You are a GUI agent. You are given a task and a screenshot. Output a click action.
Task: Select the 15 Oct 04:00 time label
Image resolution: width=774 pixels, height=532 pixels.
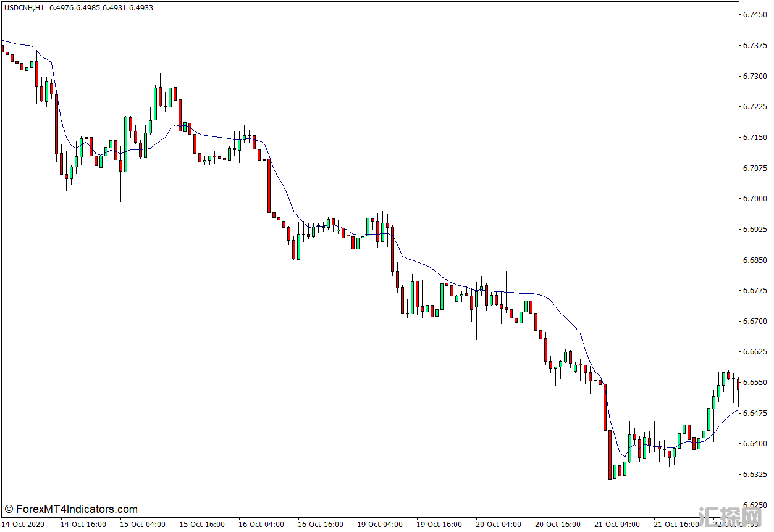(x=143, y=525)
